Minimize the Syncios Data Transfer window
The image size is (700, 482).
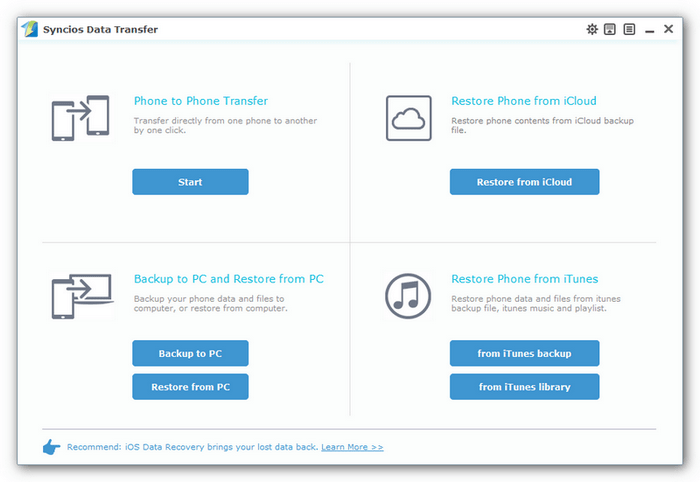(650, 31)
